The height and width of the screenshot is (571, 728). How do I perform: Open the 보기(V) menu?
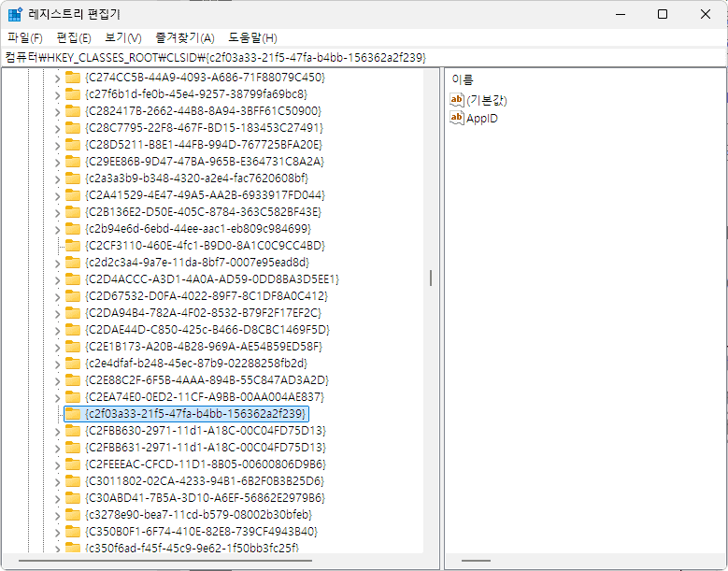122,38
